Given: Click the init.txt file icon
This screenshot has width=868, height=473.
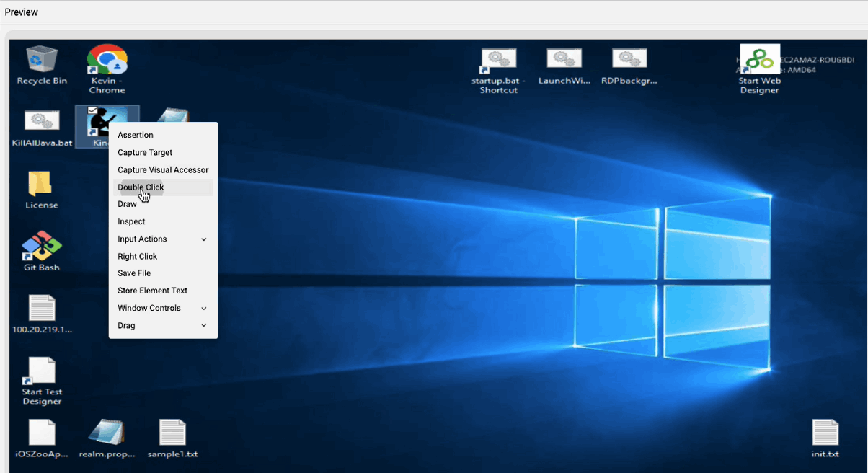Looking at the screenshot, I should 825,433.
